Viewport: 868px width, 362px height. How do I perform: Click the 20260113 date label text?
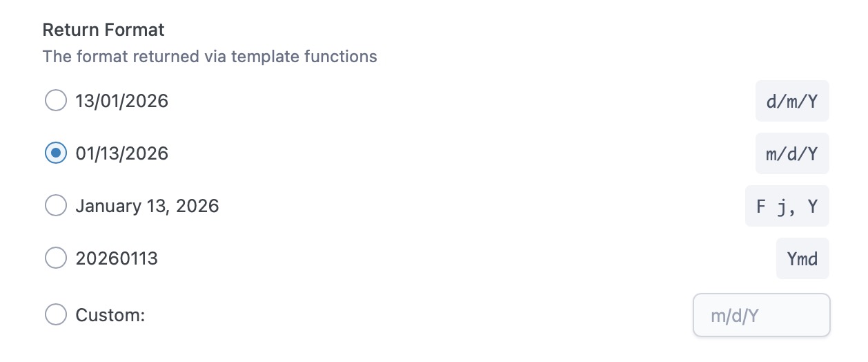[117, 258]
